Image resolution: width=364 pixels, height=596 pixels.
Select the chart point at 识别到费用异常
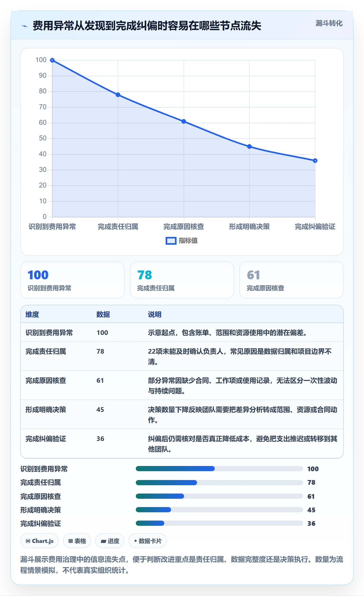(52, 60)
